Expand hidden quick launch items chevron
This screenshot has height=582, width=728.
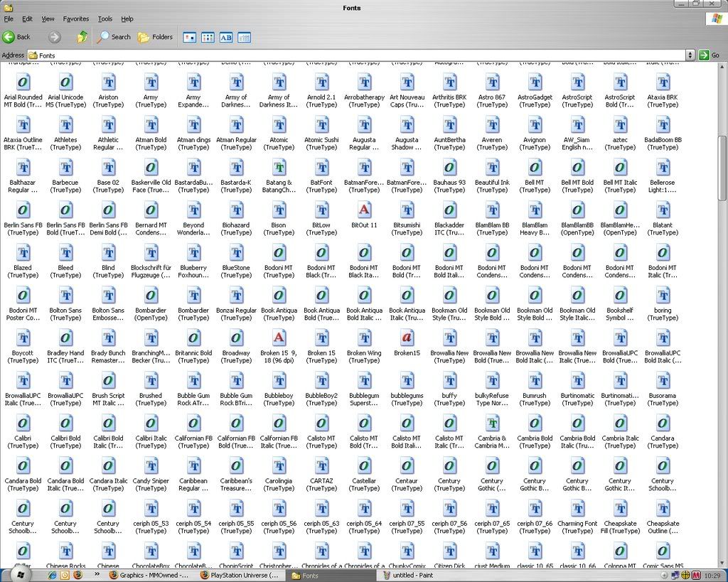[97, 575]
